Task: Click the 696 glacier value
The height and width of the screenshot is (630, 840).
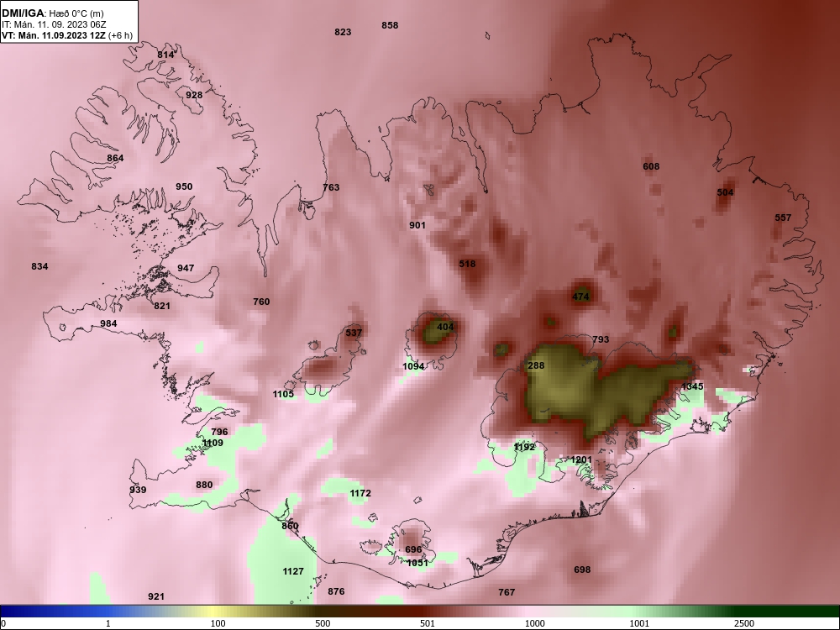Action: pos(413,549)
